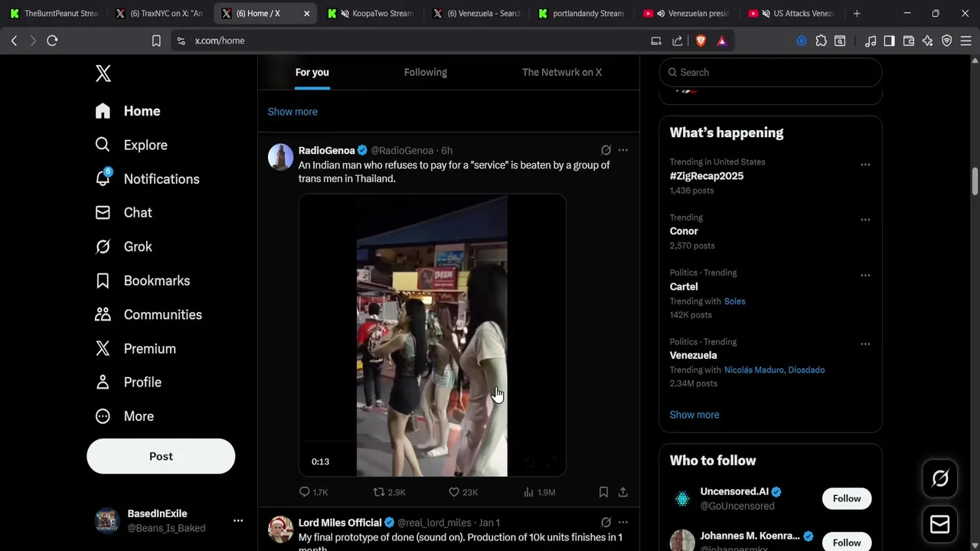980x551 pixels.
Task: Open the Brave VPN shield icon
Action: point(947,41)
